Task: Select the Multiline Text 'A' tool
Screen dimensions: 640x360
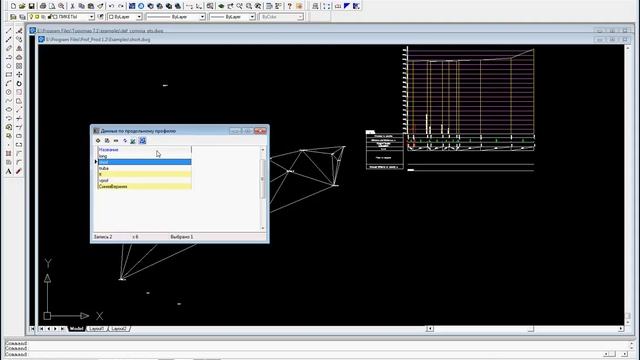Action: click(9, 171)
